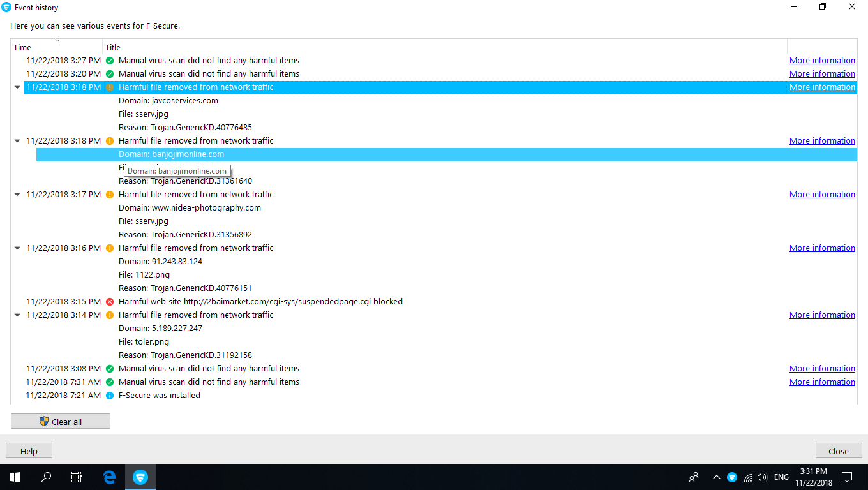Image resolution: width=868 pixels, height=490 pixels.
Task: Select the 'File: toler.png' line
Action: point(142,342)
